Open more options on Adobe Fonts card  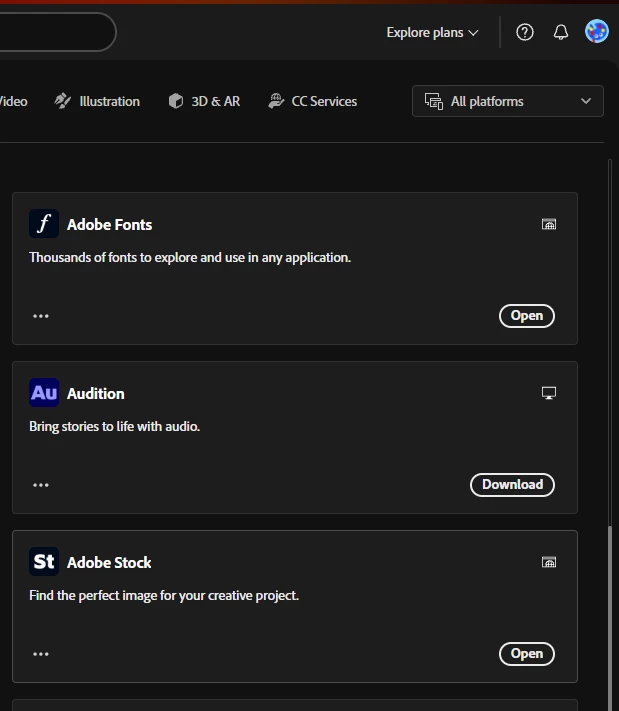(x=41, y=316)
